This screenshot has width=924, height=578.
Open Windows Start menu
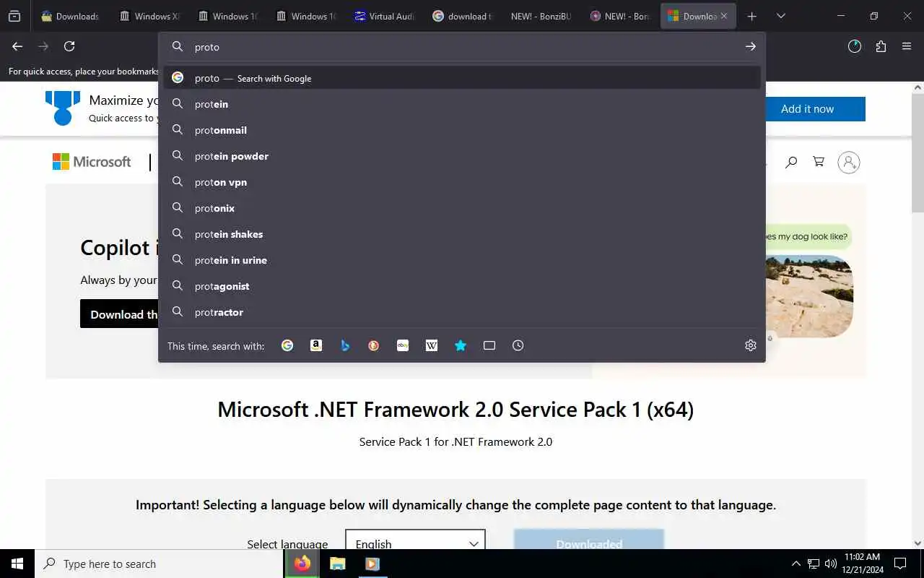pyautogui.click(x=17, y=564)
